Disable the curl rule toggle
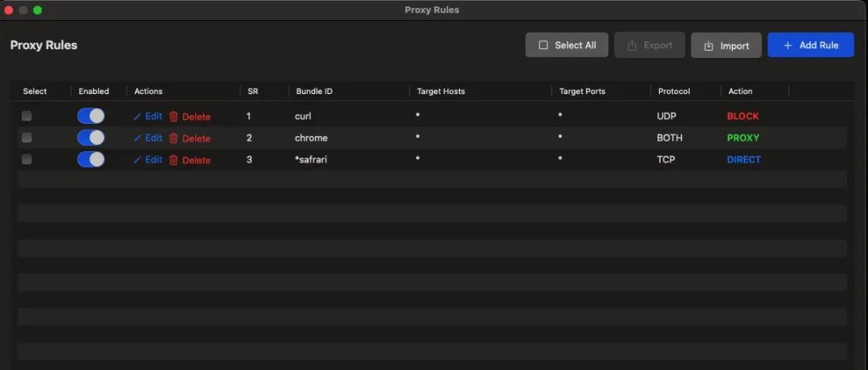This screenshot has width=868, height=370. pyautogui.click(x=91, y=117)
